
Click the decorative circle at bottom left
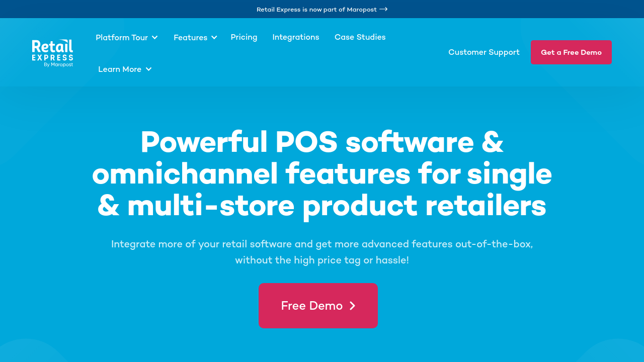coord(30,352)
